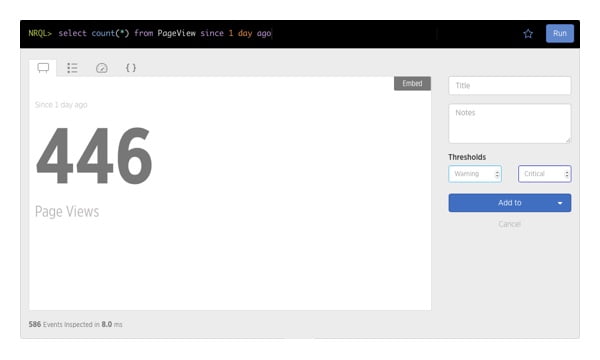Cancel adding the chart
Screen dimensions: 600x360
(509, 224)
